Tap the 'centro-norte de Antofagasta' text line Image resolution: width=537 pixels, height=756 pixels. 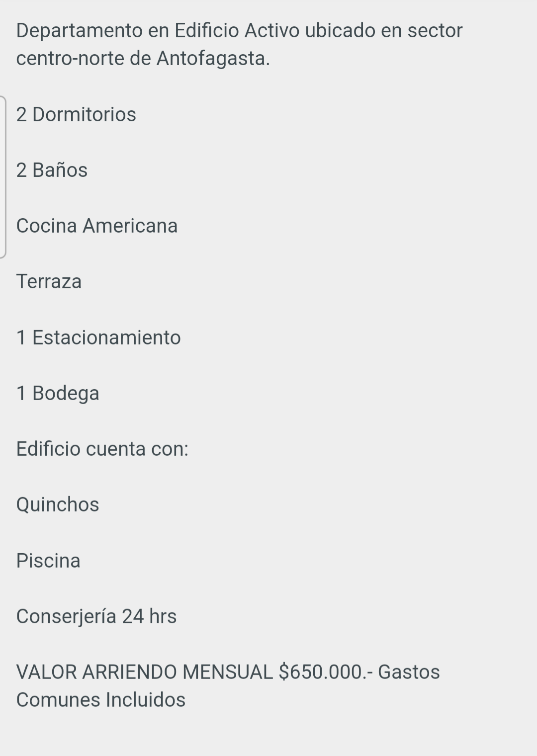coord(143,59)
